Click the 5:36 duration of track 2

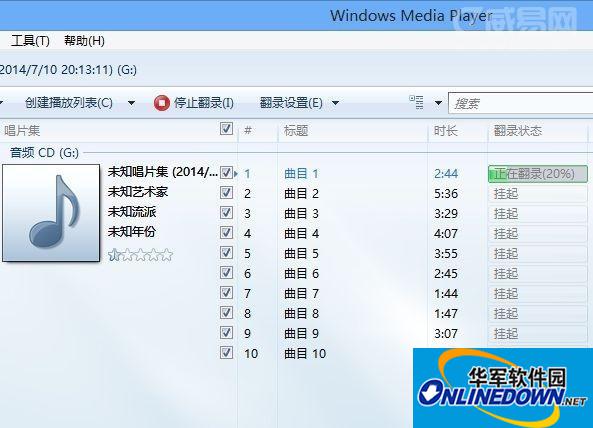[x=446, y=194]
